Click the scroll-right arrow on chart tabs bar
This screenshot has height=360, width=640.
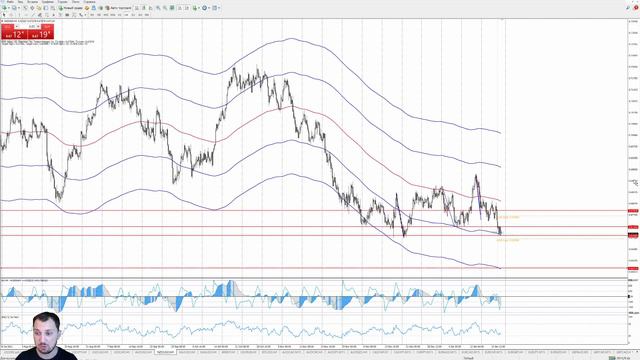(637, 352)
